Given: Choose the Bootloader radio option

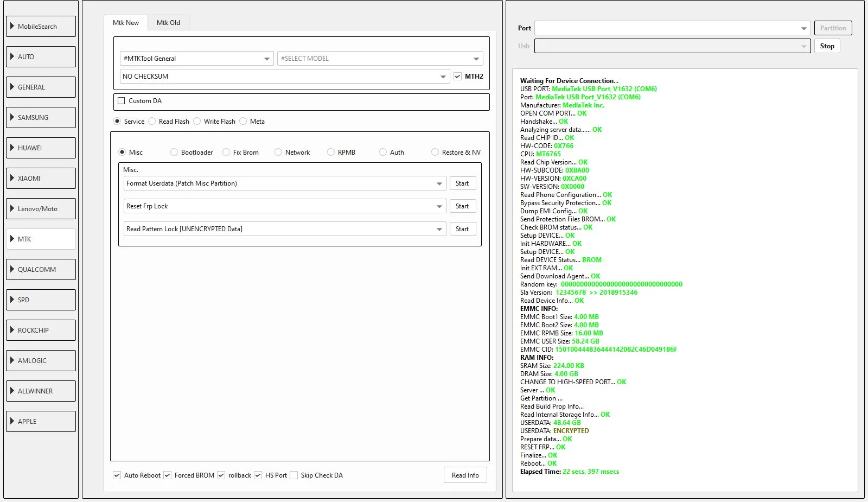Looking at the screenshot, I should (174, 152).
